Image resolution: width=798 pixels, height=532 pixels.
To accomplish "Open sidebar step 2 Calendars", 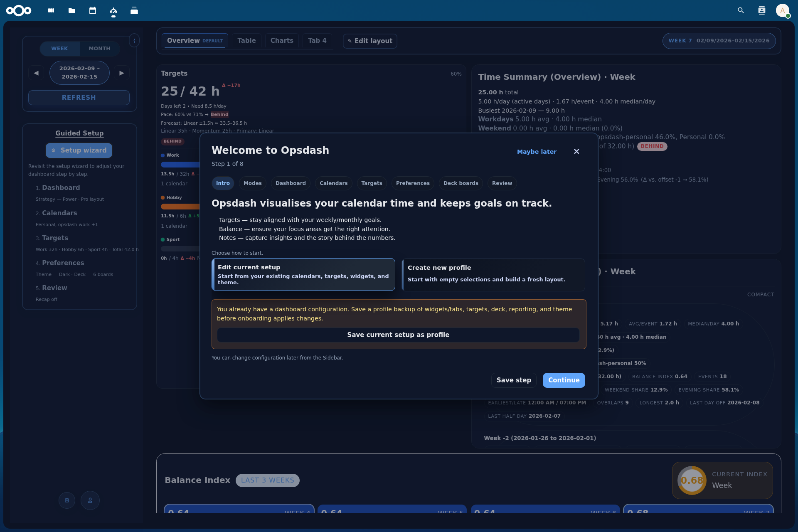I will 59,213.
